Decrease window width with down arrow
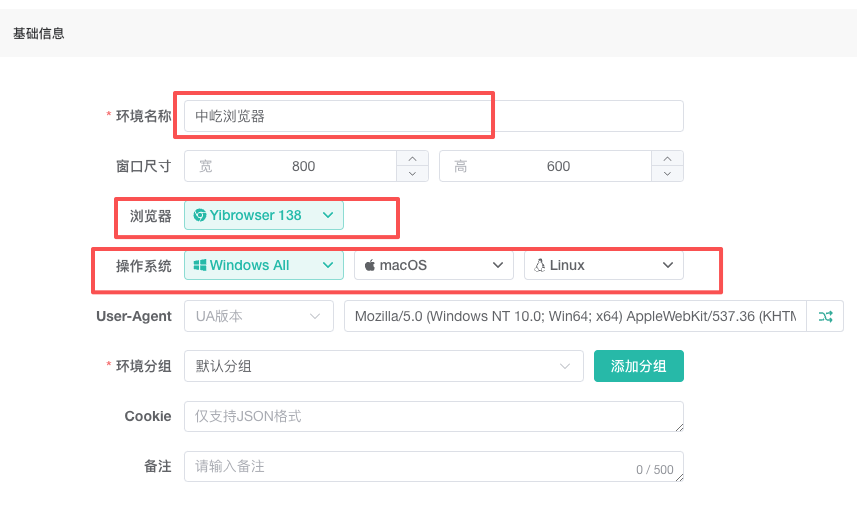 [x=412, y=174]
